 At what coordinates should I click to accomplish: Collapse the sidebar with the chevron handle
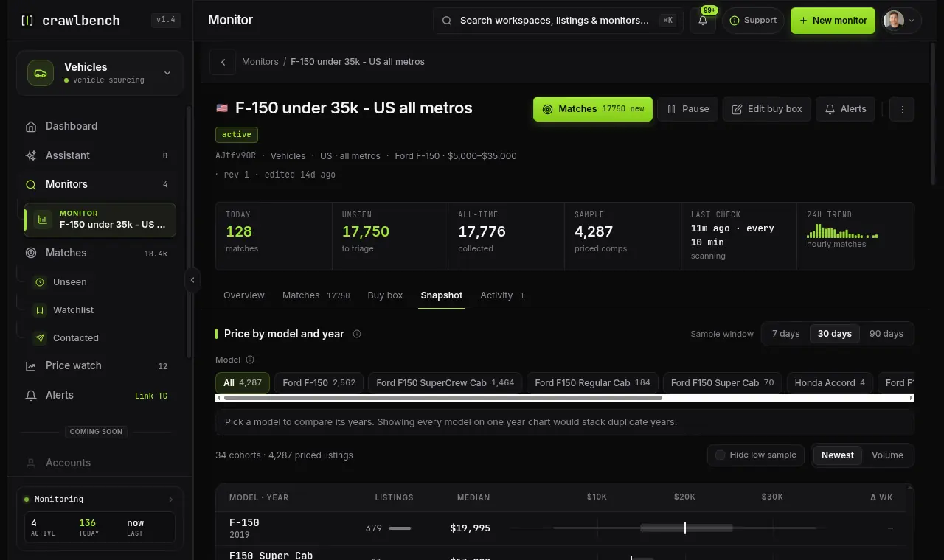point(192,280)
